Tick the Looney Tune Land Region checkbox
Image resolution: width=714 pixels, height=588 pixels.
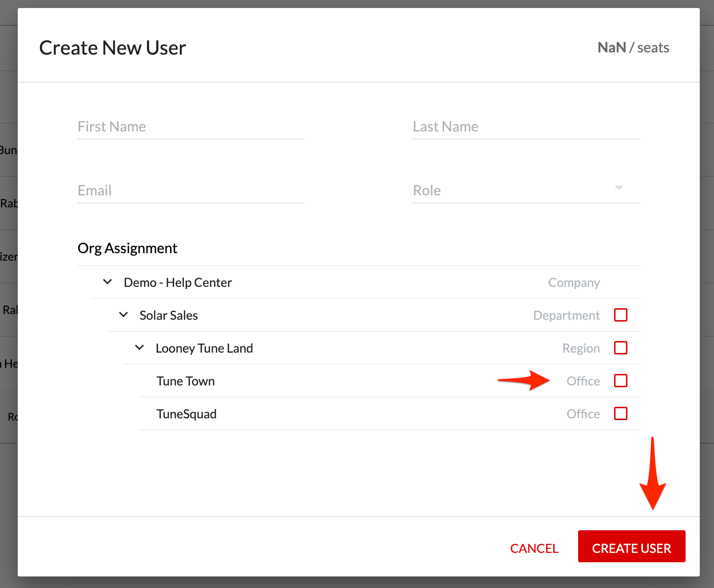[x=620, y=348]
